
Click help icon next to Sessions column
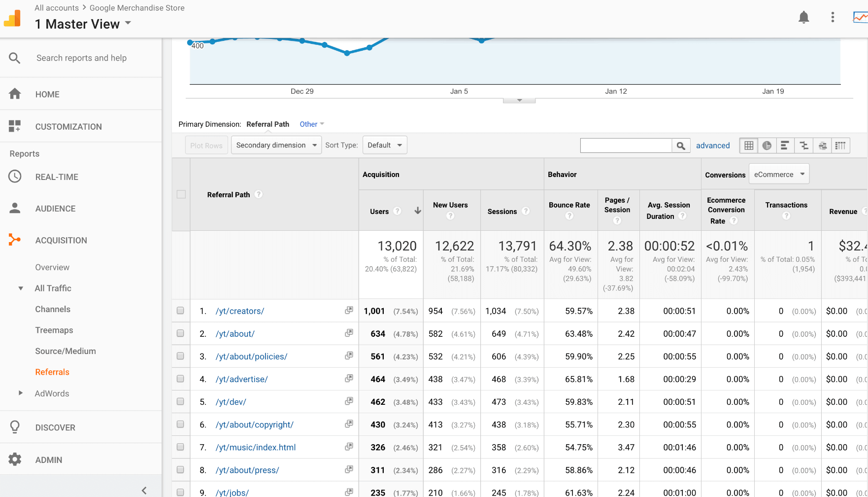click(526, 211)
